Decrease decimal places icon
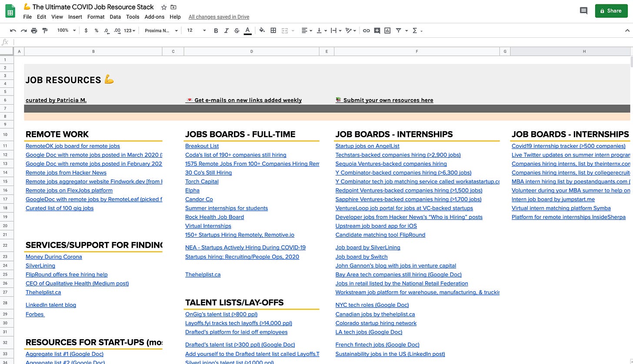 107,30
